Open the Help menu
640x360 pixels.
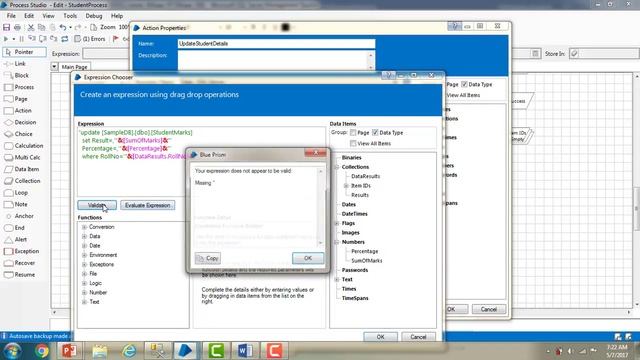point(117,16)
